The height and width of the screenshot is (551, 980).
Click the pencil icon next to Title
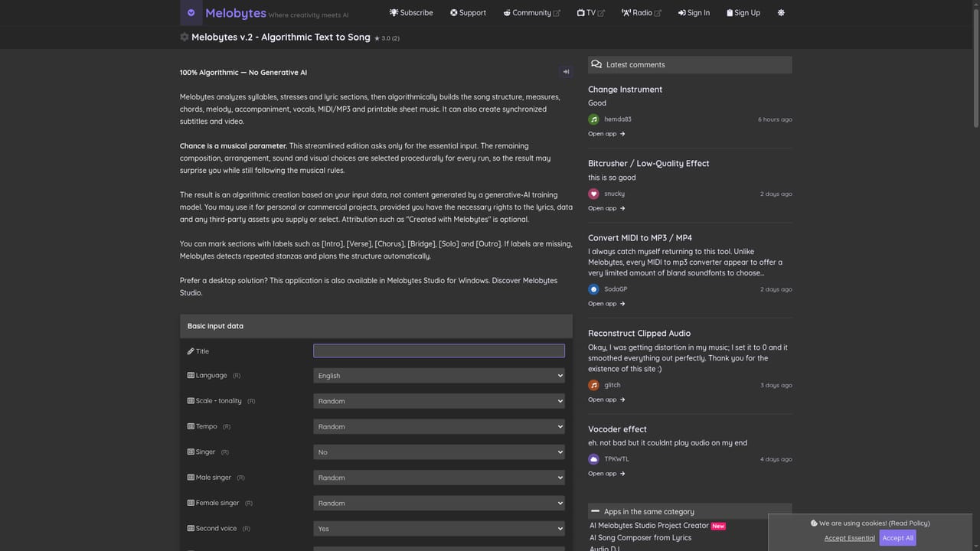point(191,351)
